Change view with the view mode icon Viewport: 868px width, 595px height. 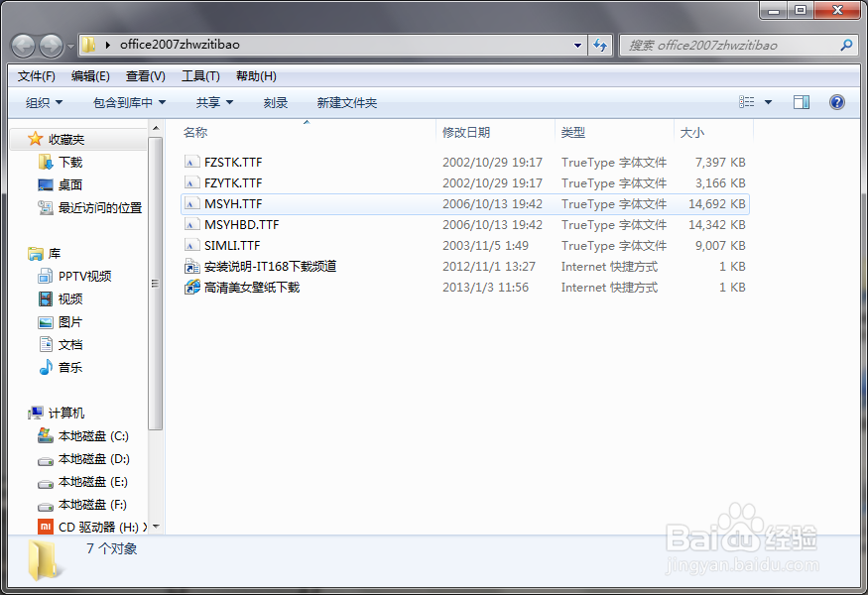746,102
